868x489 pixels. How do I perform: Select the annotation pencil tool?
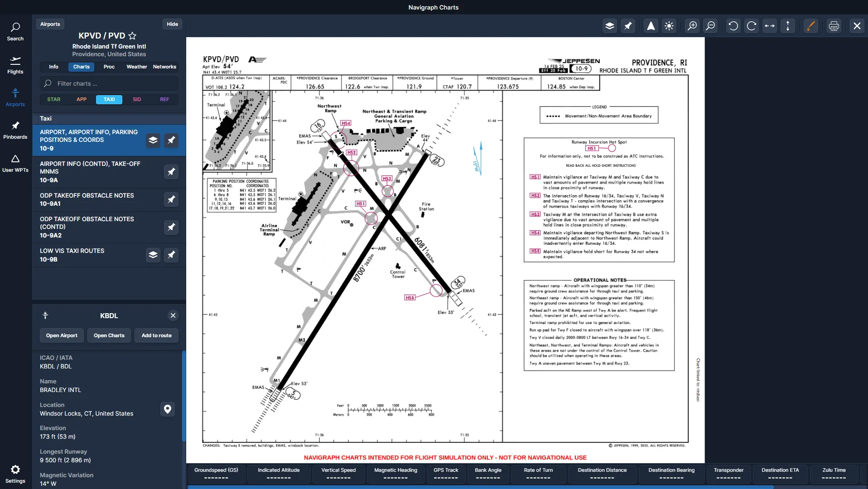coord(811,26)
